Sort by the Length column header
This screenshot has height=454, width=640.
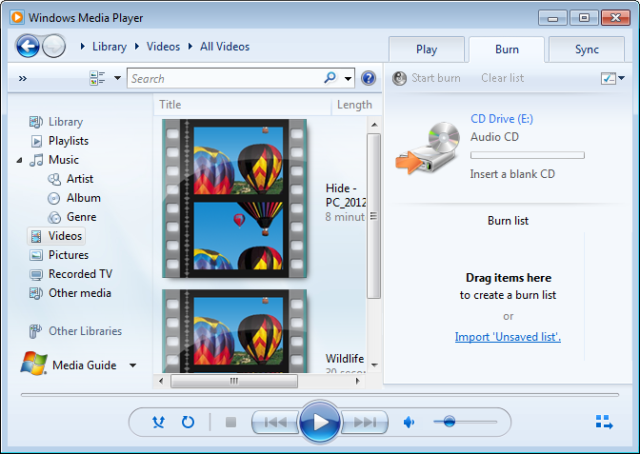[354, 105]
